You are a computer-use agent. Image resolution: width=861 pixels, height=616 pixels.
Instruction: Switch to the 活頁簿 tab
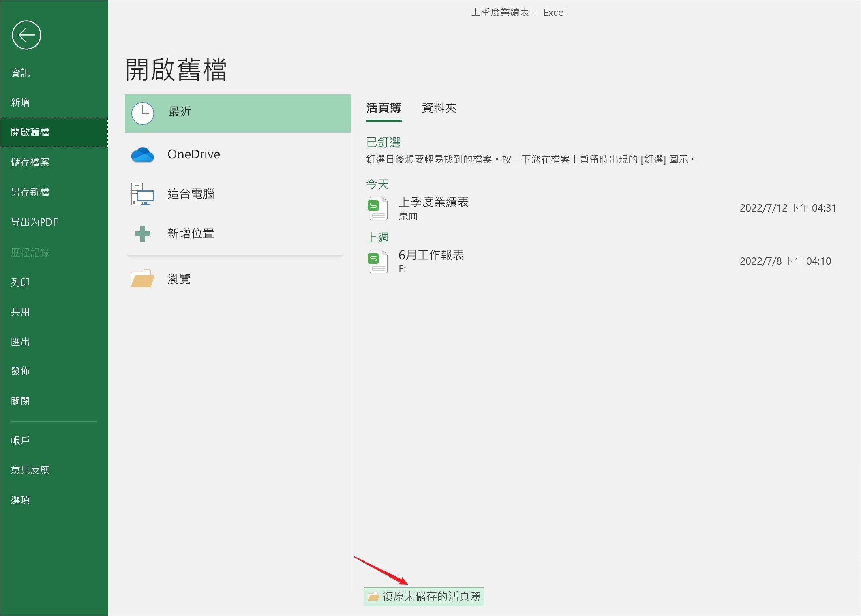[x=383, y=108]
